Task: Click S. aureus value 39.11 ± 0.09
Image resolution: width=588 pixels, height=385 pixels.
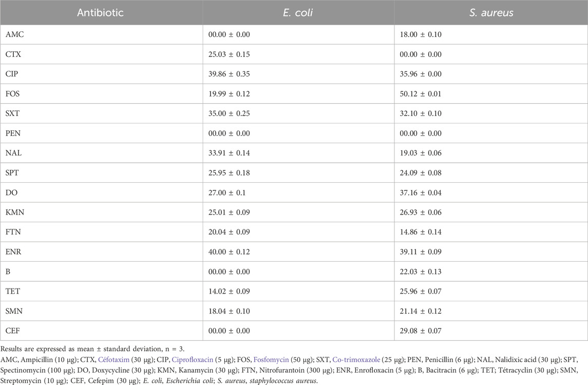Action: tap(421, 252)
